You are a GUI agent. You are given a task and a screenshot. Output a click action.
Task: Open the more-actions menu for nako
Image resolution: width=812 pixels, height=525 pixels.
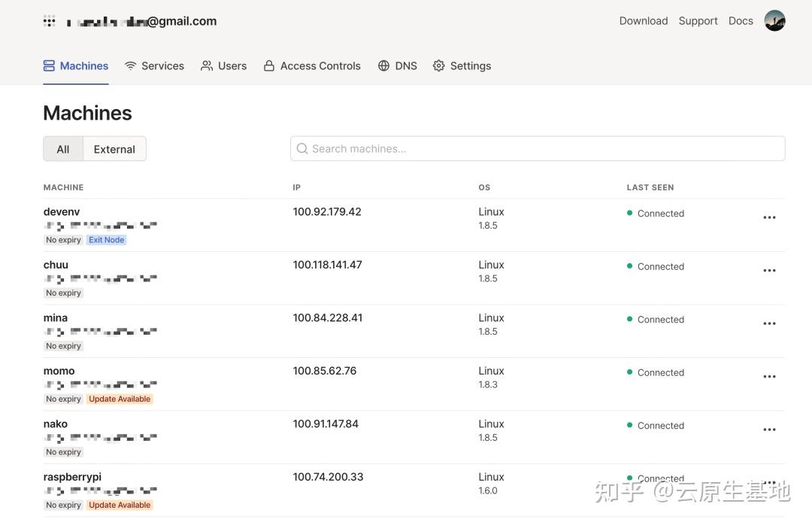[769, 429]
